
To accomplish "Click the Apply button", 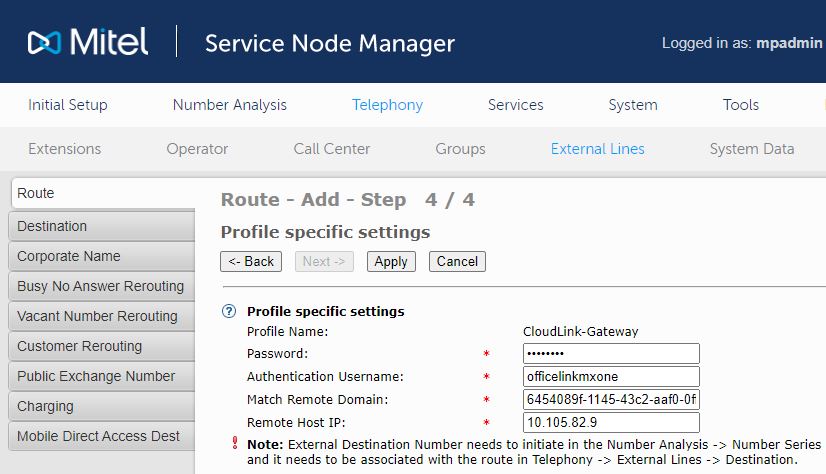I will 390,262.
